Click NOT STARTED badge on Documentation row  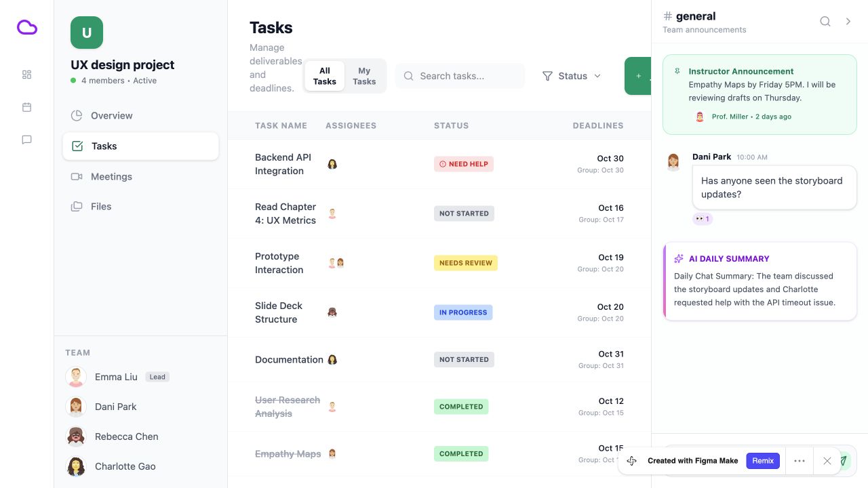tap(464, 360)
